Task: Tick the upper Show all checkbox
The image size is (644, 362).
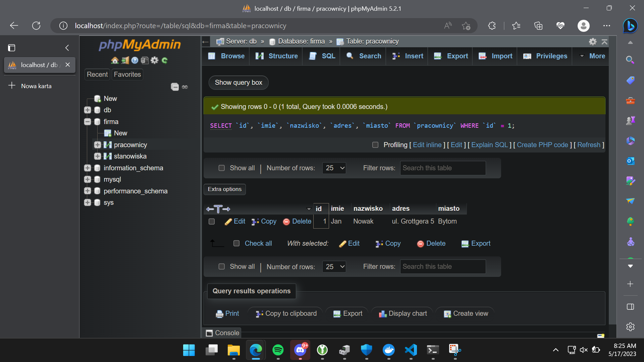Action: [222, 168]
